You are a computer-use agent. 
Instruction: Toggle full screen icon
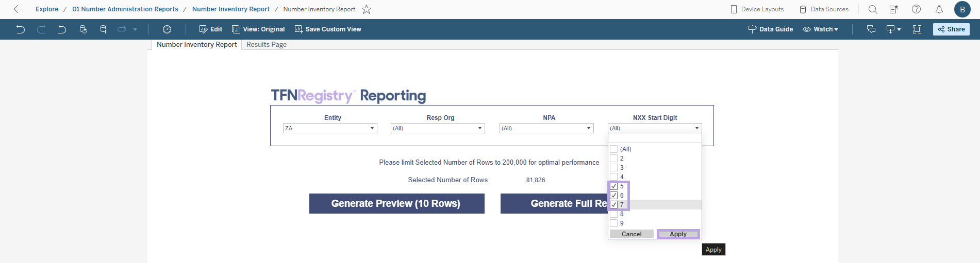pyautogui.click(x=917, y=29)
